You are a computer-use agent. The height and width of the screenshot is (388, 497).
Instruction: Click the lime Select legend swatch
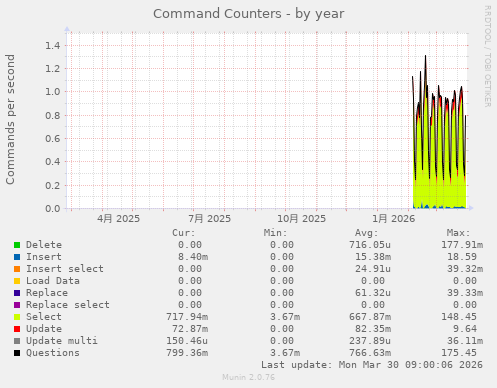coord(17,317)
